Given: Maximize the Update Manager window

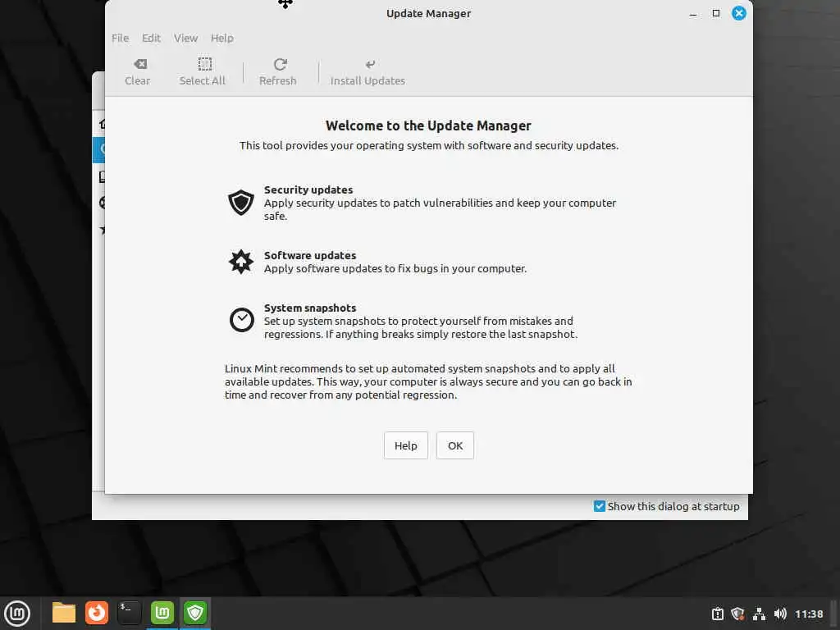Looking at the screenshot, I should [715, 13].
